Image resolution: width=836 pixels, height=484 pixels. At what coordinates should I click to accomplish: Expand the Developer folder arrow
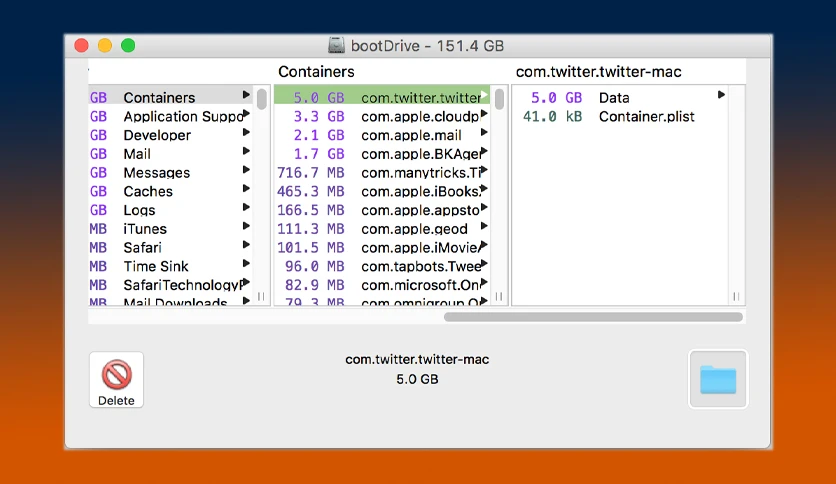tap(246, 132)
